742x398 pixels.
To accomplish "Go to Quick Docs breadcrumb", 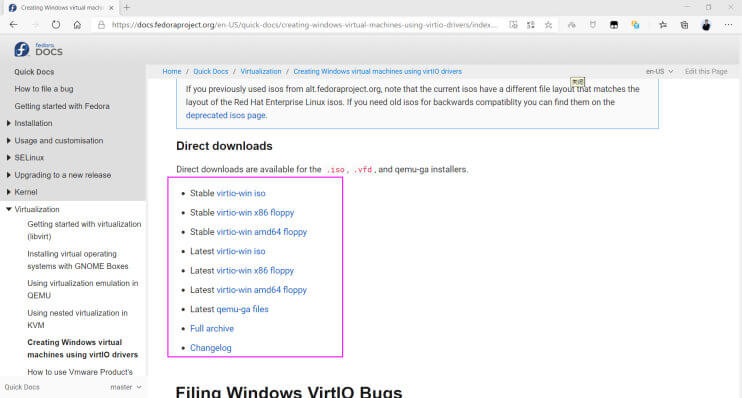I will [211, 71].
